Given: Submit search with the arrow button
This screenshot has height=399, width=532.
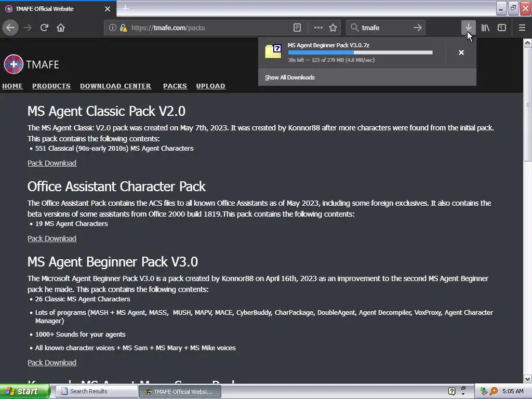Looking at the screenshot, I should [417, 28].
